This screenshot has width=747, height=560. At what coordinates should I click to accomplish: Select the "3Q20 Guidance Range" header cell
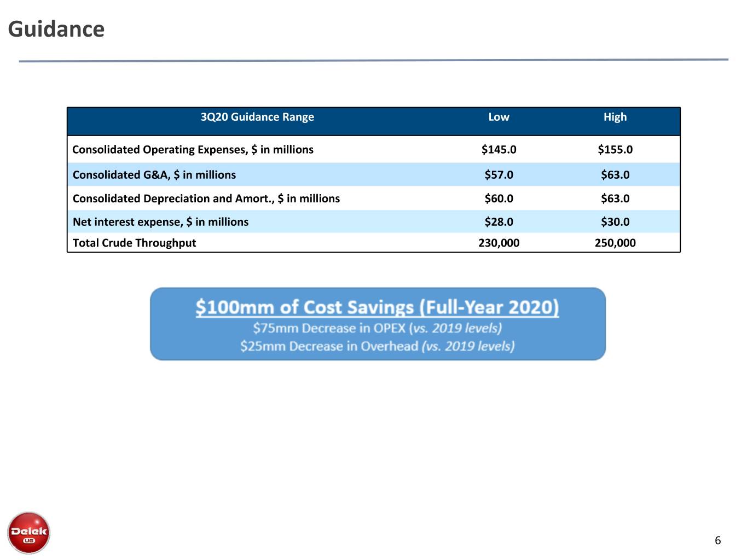[257, 117]
